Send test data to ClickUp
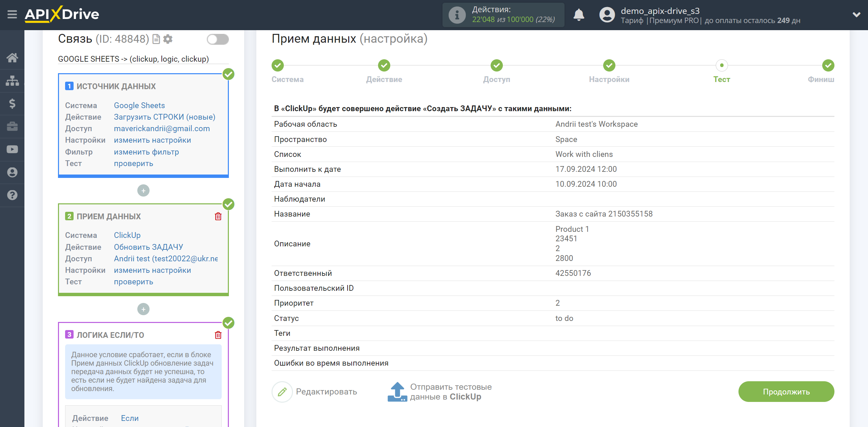Image resolution: width=868 pixels, height=427 pixels. click(x=440, y=392)
